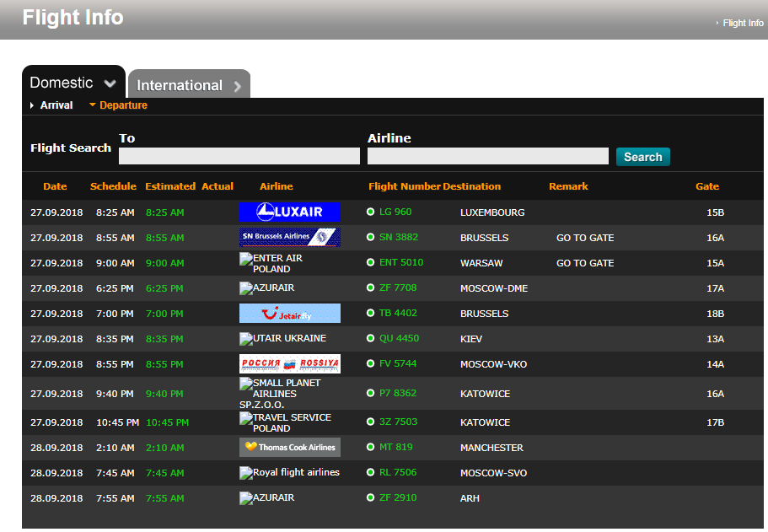Click the green status dot beside LG 960
The width and height of the screenshot is (768, 532).
coord(370,212)
